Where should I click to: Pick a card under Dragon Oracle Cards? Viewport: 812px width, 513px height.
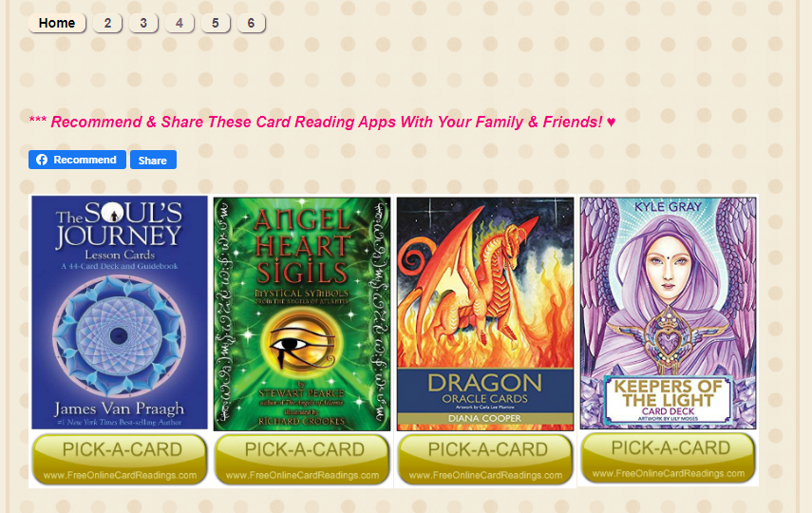coord(485,459)
